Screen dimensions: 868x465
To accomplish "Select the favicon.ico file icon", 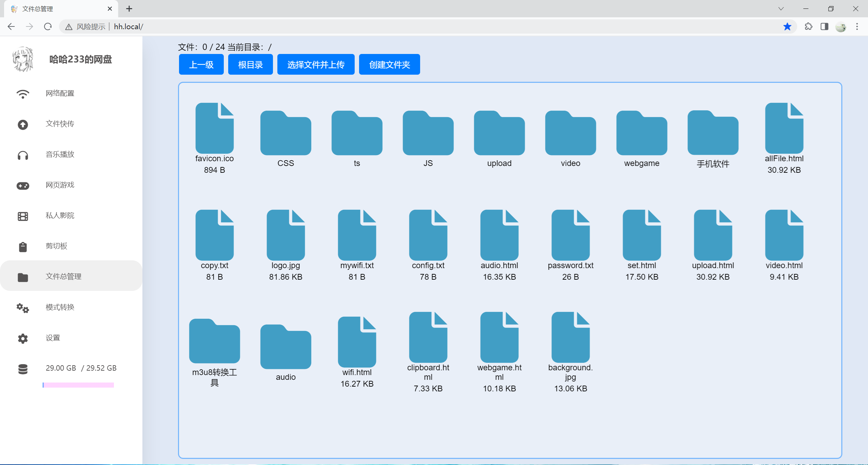I will tap(214, 128).
